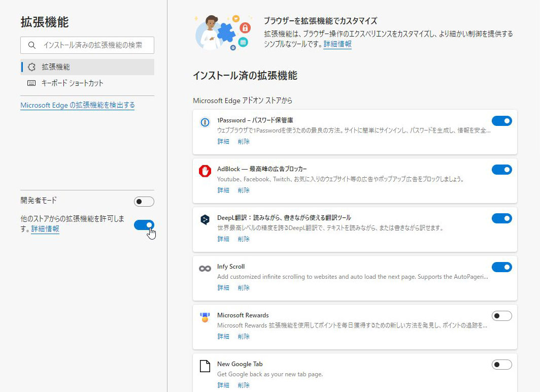The width and height of the screenshot is (540, 392).
Task: Click the New Google Tab page icon
Action: [205, 366]
